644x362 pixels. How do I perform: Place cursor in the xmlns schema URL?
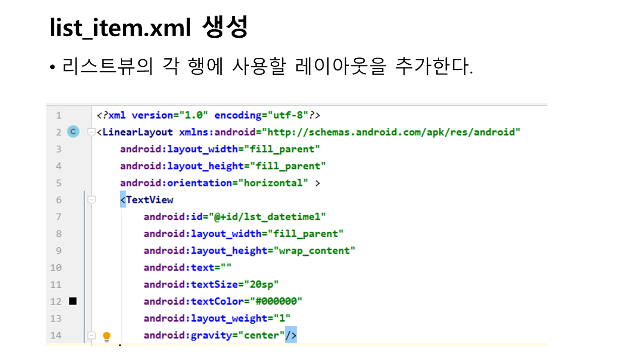coord(392,132)
